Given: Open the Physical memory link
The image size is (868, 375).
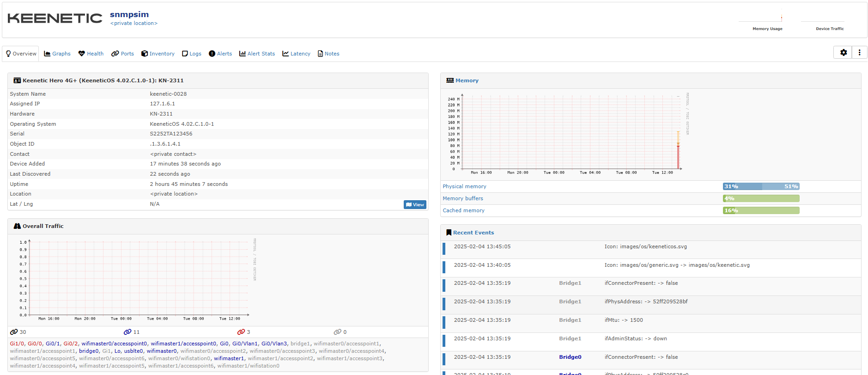Looking at the screenshot, I should coord(464,186).
